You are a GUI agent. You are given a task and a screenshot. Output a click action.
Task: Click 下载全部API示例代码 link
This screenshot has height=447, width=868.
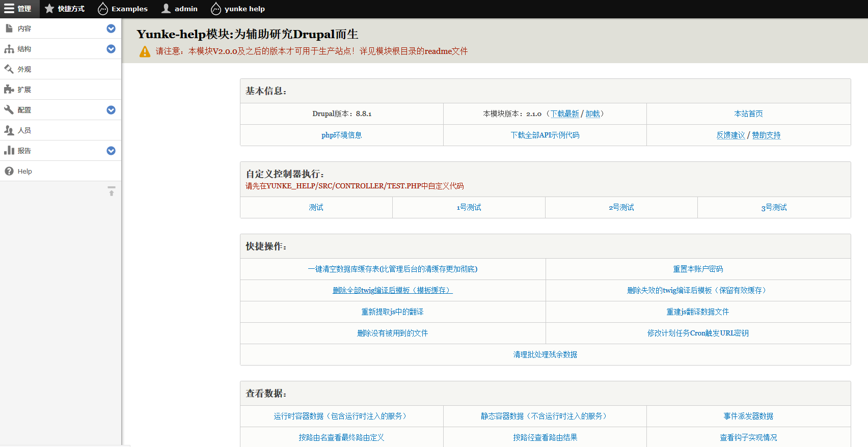tap(545, 135)
